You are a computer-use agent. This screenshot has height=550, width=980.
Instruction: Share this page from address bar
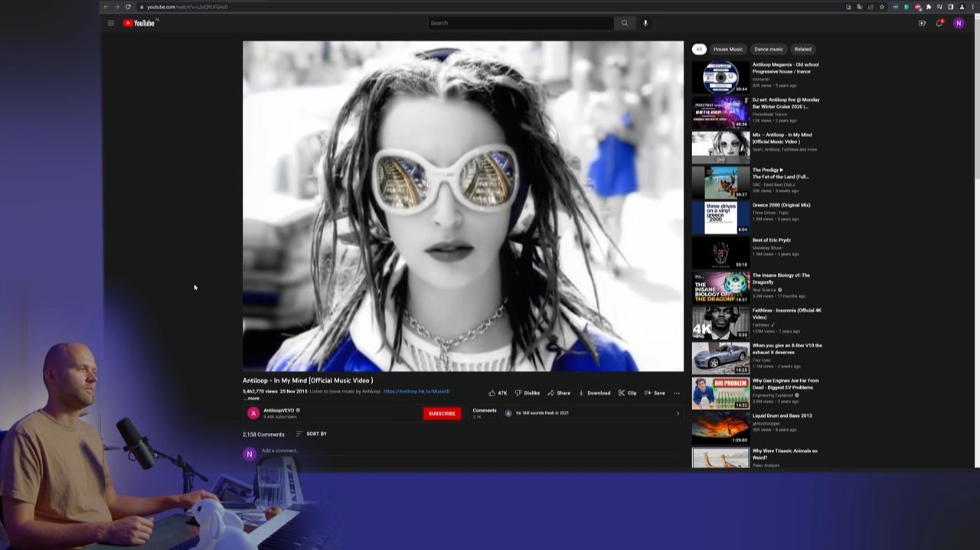tap(871, 7)
